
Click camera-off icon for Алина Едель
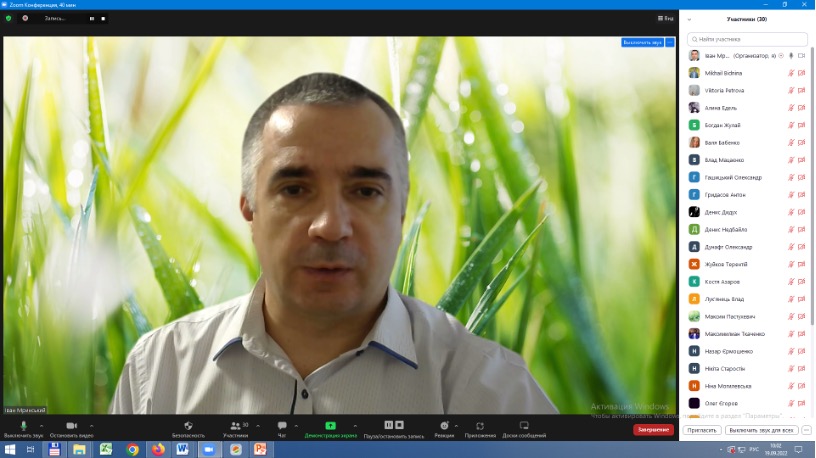(x=801, y=108)
